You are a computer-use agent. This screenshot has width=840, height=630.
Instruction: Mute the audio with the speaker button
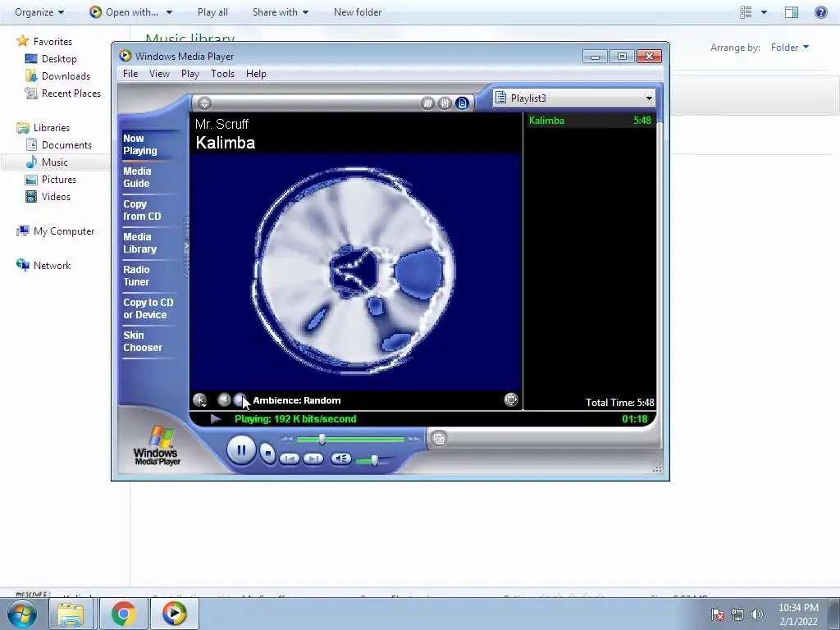point(341,459)
